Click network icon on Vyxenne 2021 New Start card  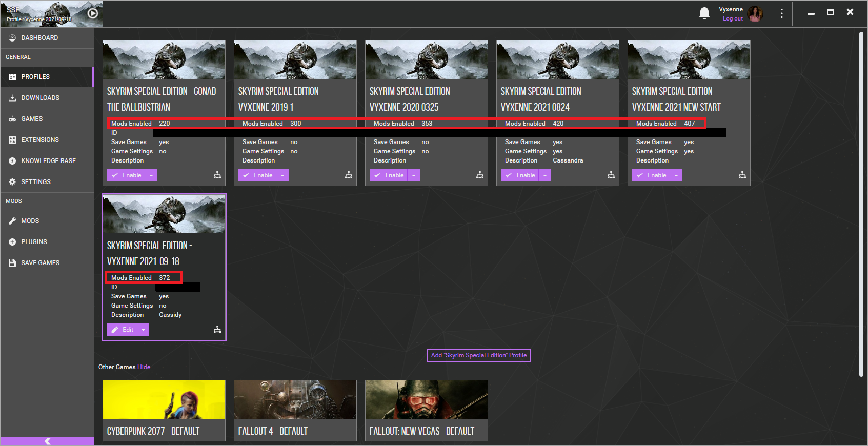742,175
